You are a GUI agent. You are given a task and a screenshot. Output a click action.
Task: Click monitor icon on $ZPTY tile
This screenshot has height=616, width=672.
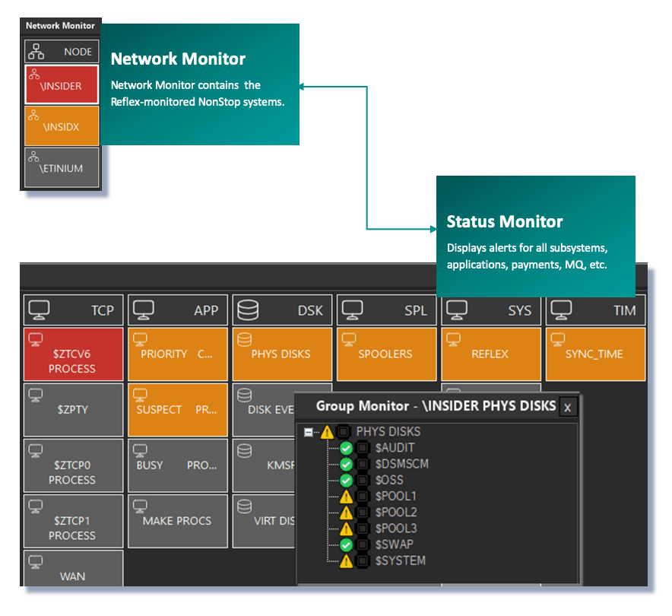[x=36, y=395]
